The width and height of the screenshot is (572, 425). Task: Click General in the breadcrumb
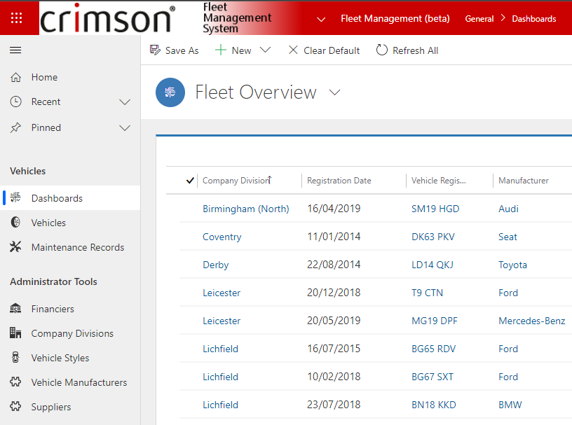(x=479, y=19)
